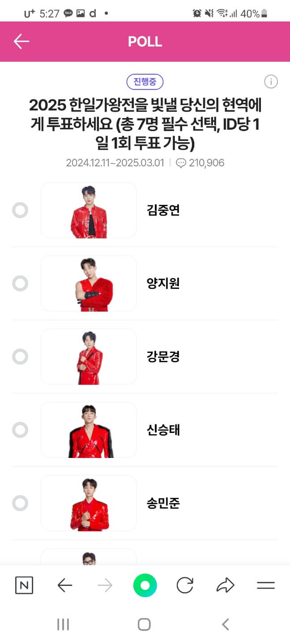
Task: Tap the Greendot green circle button
Action: point(145,585)
